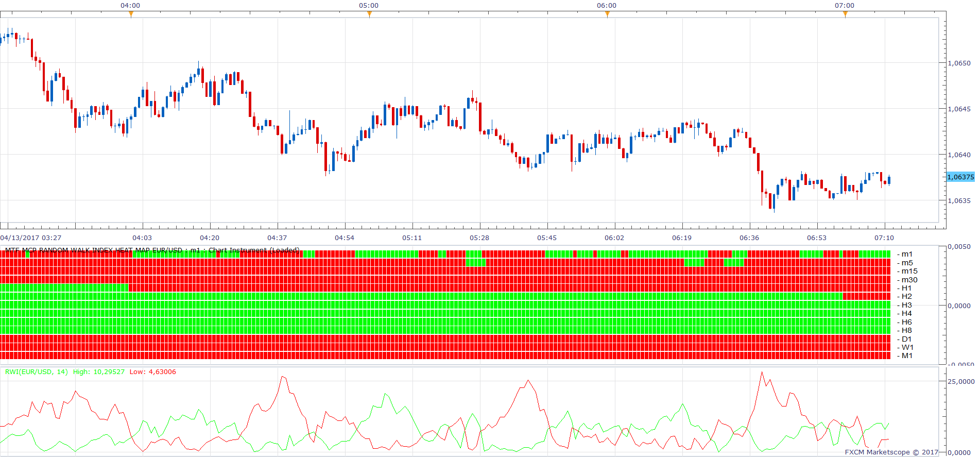Click the Low: 4,63006 indicator value
The image size is (980, 457).
pyautogui.click(x=153, y=371)
